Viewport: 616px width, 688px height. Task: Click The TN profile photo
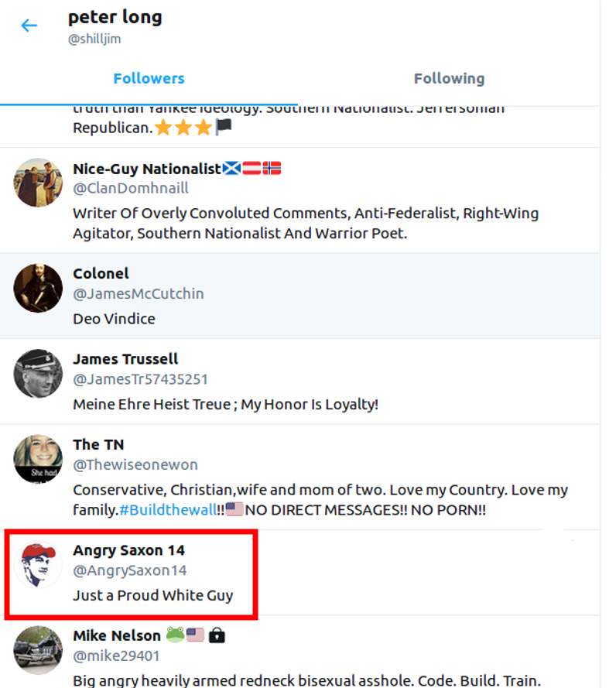pyautogui.click(x=38, y=459)
